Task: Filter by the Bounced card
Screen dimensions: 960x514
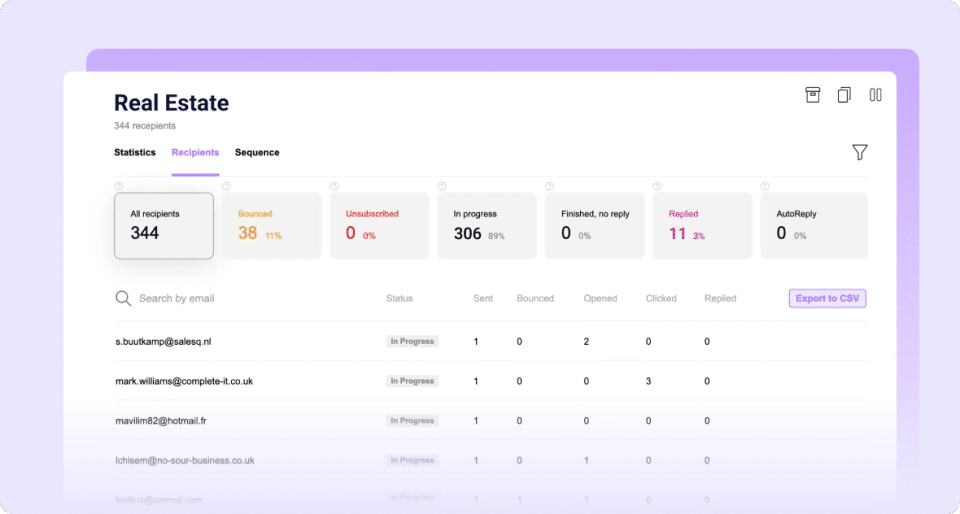Action: 272,226
